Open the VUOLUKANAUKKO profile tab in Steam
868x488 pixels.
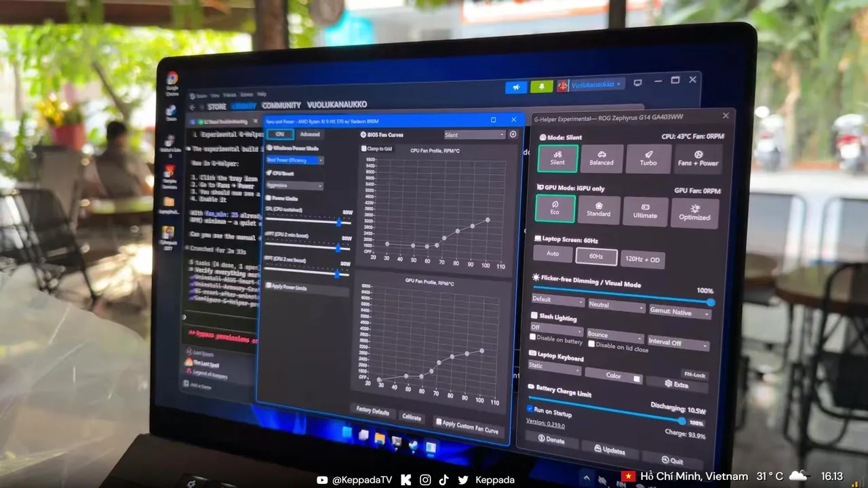(337, 105)
